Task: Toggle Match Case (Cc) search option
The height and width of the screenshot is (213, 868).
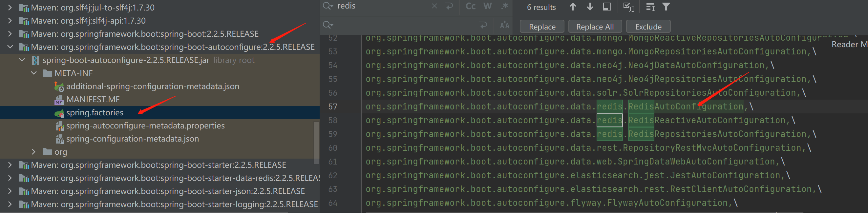Action: [470, 6]
